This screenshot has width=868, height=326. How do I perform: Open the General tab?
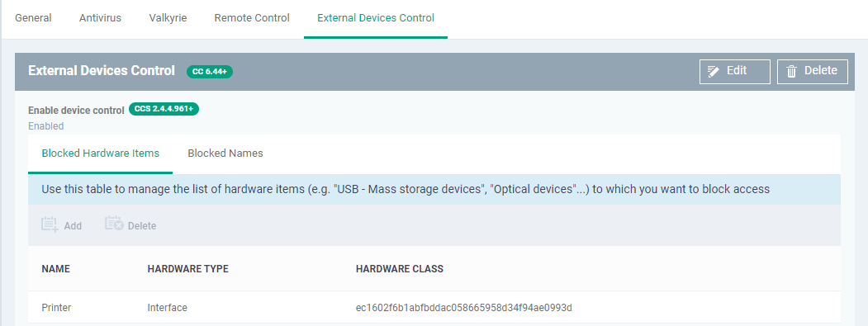[33, 17]
